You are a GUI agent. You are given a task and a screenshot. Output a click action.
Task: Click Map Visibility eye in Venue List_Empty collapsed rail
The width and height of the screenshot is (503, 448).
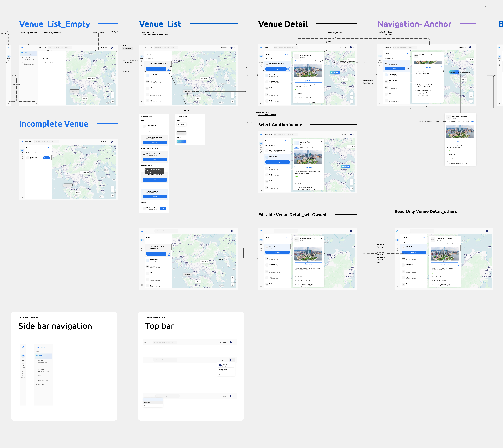[x=9, y=61]
